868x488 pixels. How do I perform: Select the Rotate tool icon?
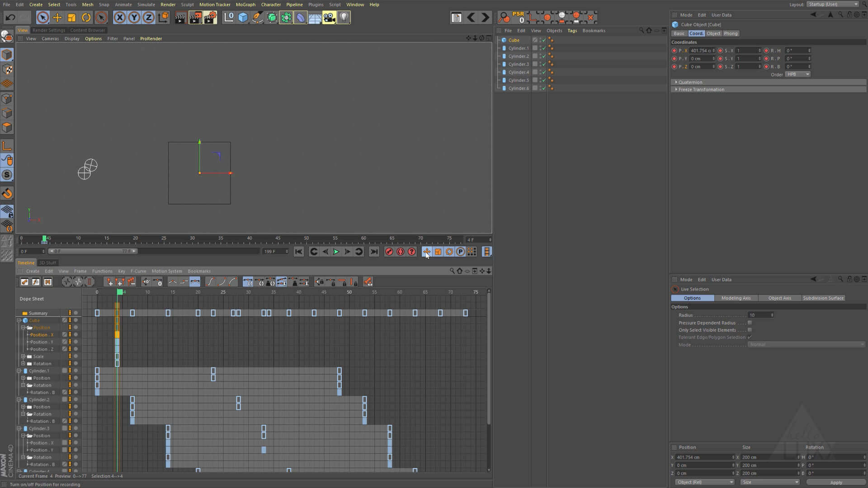[x=86, y=18]
